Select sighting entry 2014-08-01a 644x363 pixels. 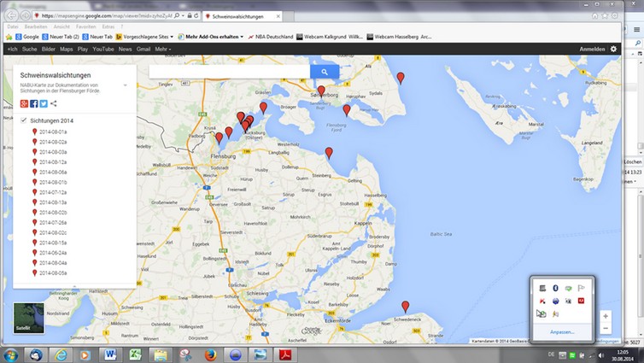[x=52, y=132]
